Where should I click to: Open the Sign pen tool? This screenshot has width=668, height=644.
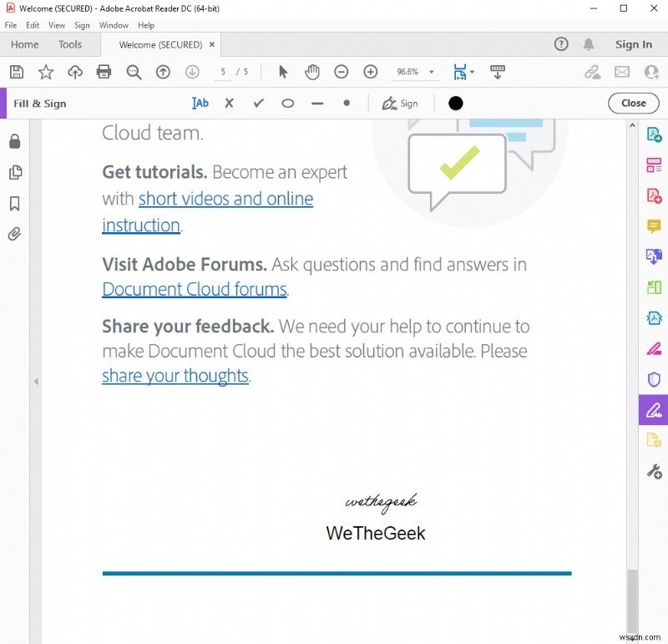pos(400,104)
